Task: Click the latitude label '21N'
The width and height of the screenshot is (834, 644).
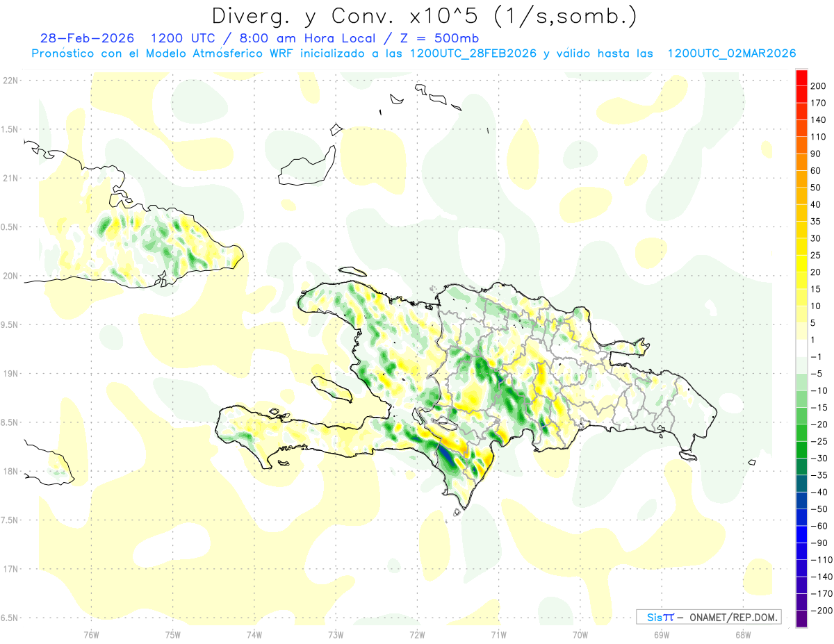Action: click(10, 178)
